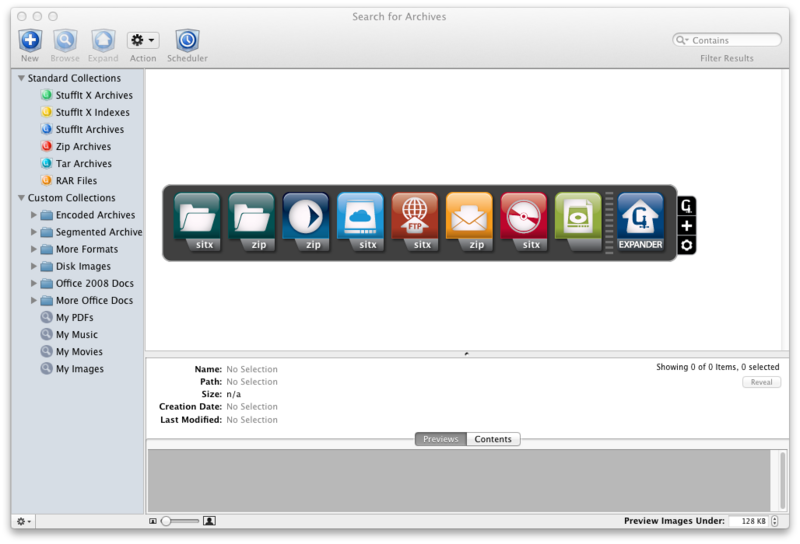
Task: Click the first green folder sitx destination
Action: (x=197, y=222)
